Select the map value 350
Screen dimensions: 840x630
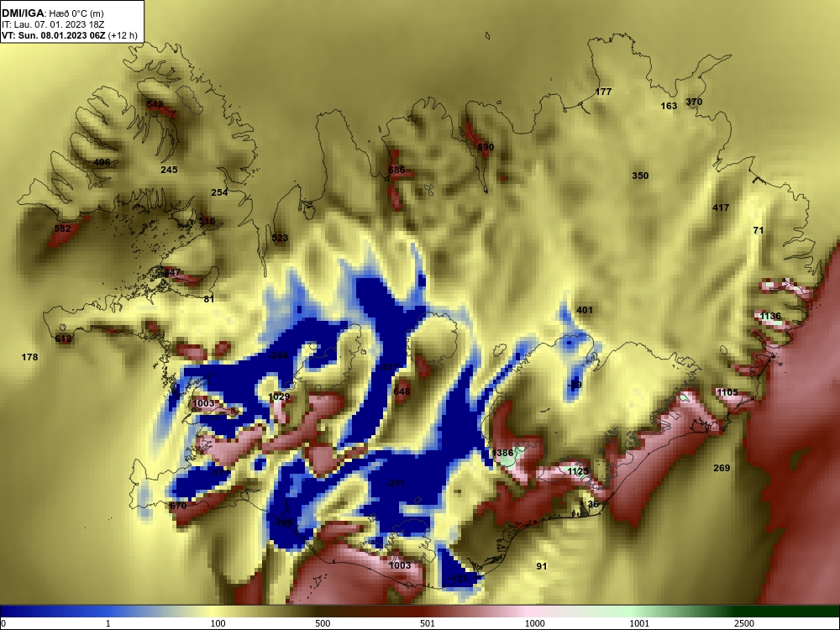coord(640,176)
